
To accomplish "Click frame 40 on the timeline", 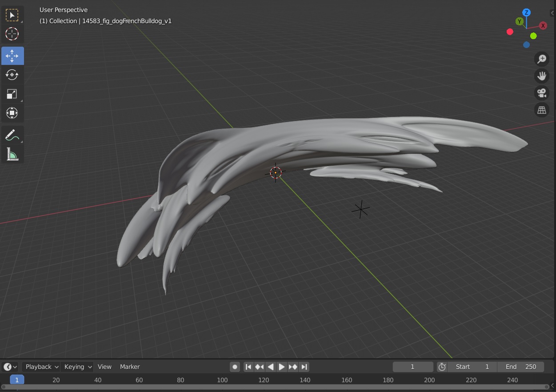I will pyautogui.click(x=98, y=380).
